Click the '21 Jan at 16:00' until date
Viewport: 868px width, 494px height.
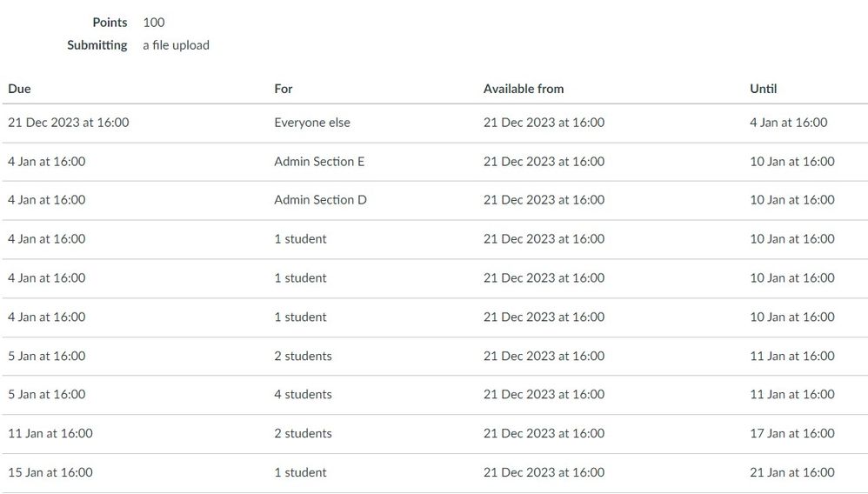(x=792, y=472)
